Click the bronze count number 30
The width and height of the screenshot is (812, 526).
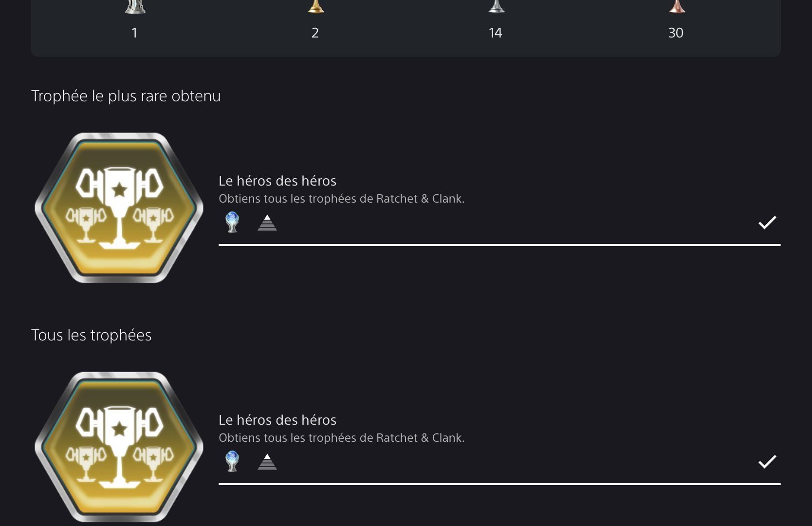[x=676, y=33]
